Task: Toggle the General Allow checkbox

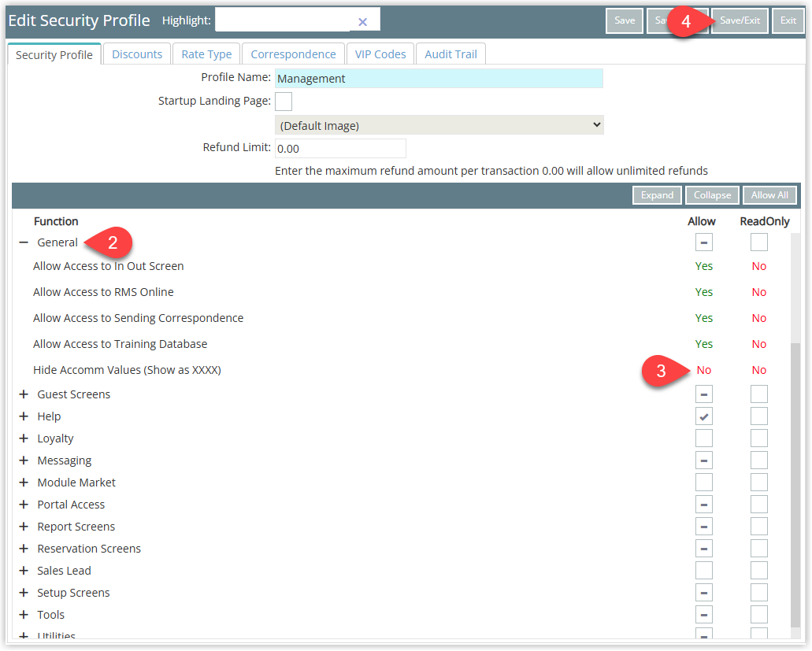Action: click(x=704, y=242)
